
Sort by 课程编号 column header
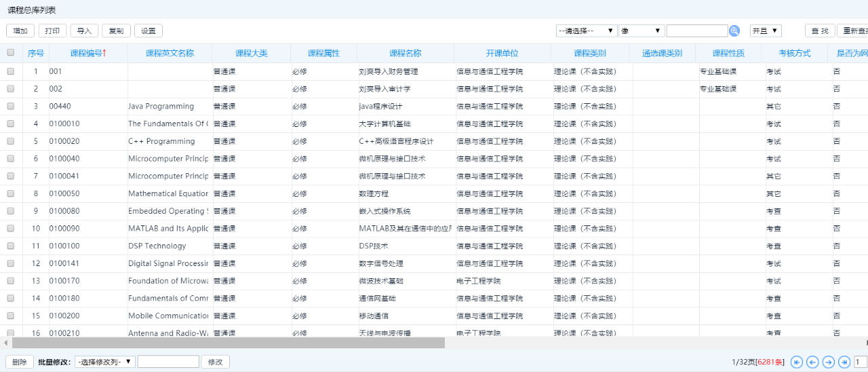click(88, 53)
